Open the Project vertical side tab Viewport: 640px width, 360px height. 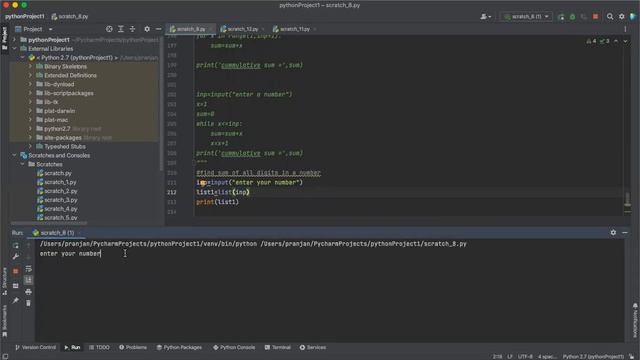(4, 38)
